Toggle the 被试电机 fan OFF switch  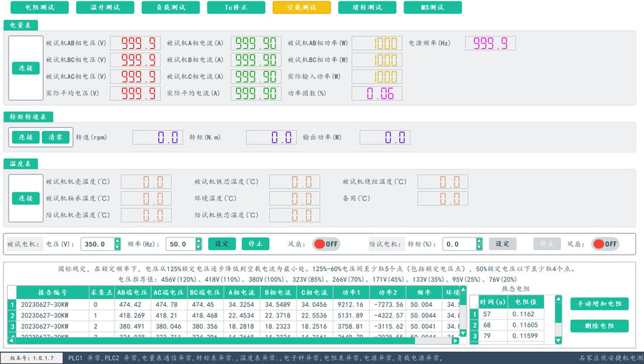326,244
